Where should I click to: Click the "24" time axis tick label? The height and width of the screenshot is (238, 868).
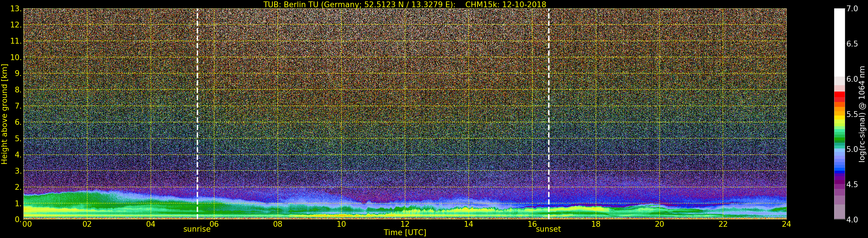786,224
